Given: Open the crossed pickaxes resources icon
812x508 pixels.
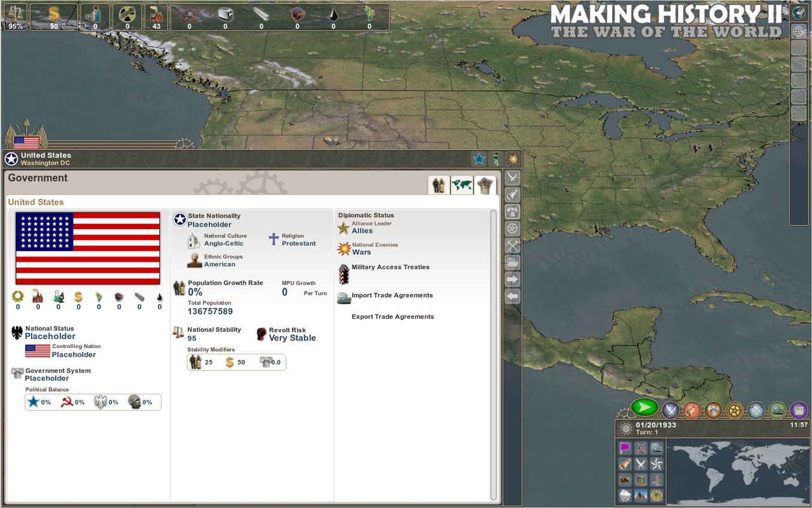Looking at the screenshot, I should pyautogui.click(x=756, y=411).
